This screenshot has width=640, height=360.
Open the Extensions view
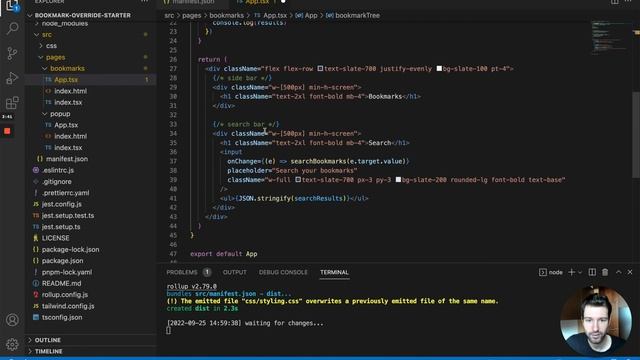(x=12, y=102)
